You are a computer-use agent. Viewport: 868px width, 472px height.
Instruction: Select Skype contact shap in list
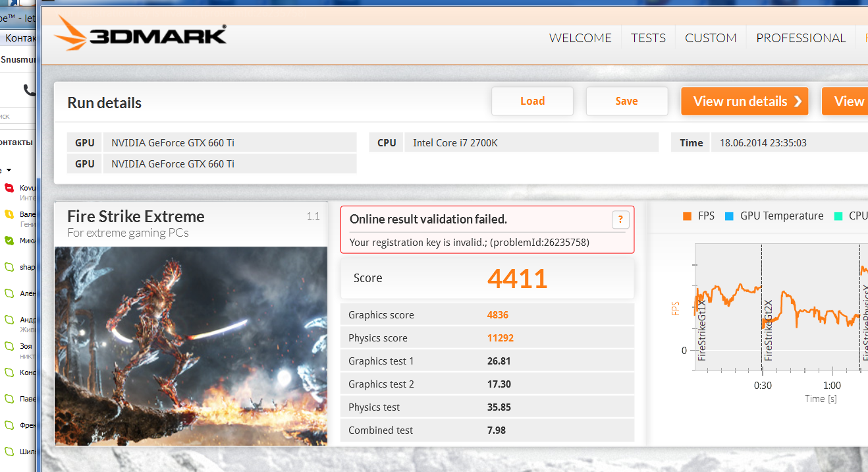click(20, 267)
